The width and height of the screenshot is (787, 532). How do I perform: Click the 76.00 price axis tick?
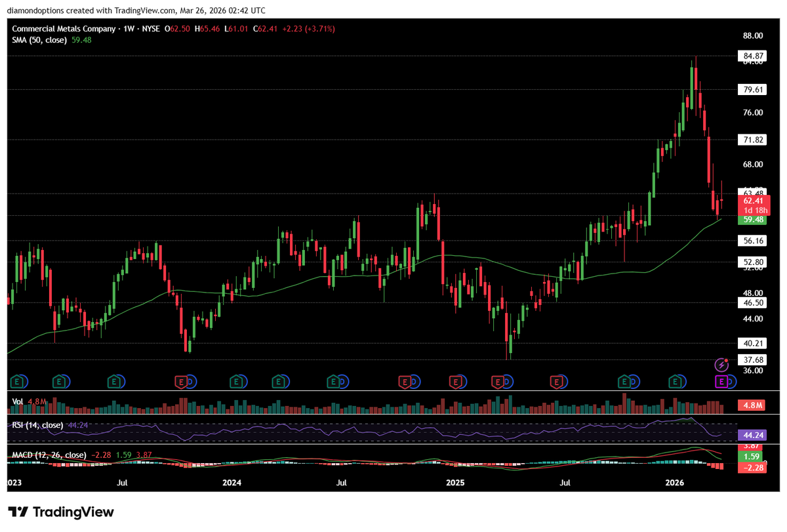tap(752, 113)
